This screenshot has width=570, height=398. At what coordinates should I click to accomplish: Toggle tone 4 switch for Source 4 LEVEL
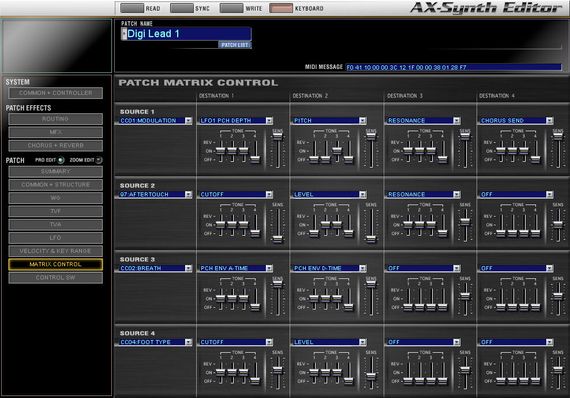(349, 381)
